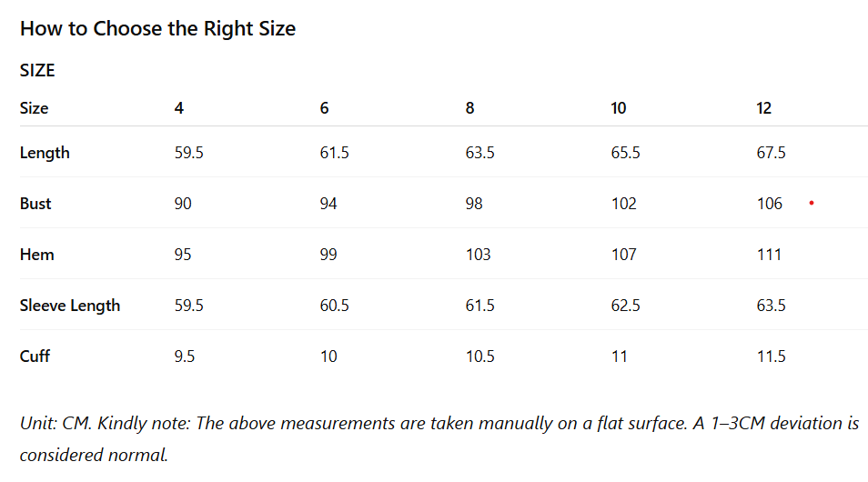Select Bust value 98 for size 8

click(x=474, y=204)
